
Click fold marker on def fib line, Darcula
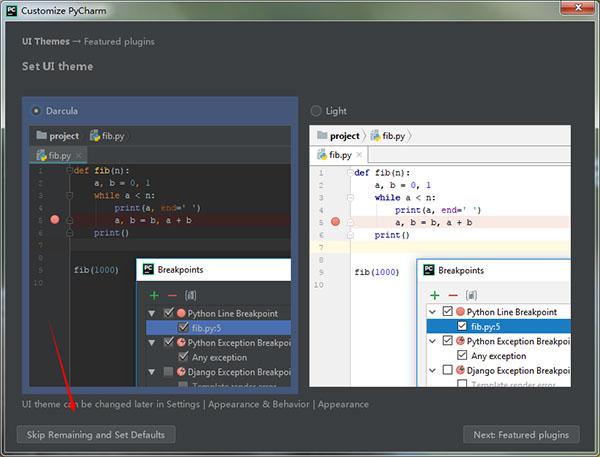tap(70, 170)
